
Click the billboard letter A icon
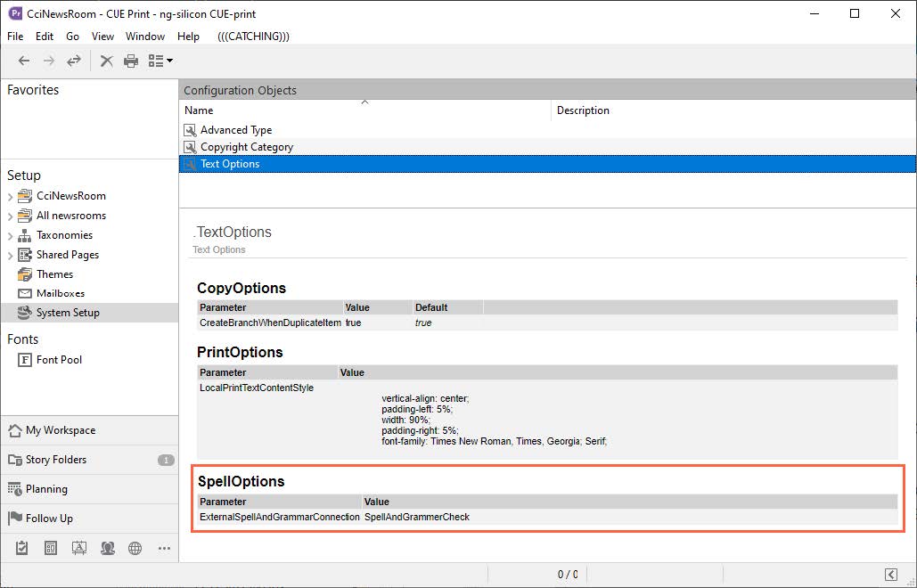click(78, 548)
